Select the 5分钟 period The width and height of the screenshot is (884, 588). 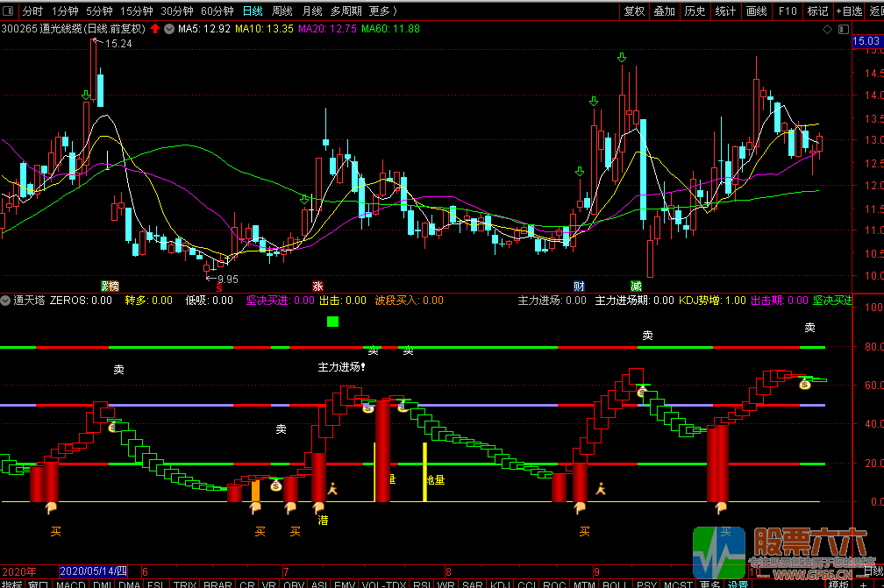pyautogui.click(x=99, y=11)
